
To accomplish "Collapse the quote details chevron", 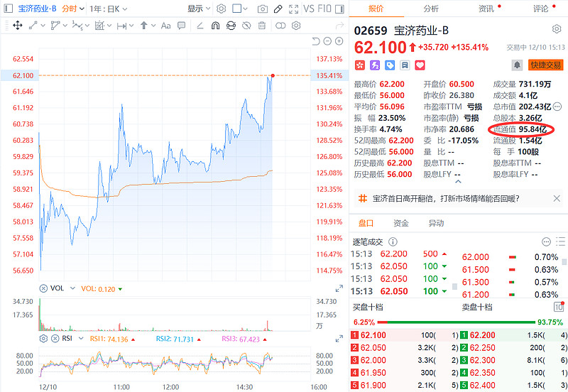I will point(458,182).
